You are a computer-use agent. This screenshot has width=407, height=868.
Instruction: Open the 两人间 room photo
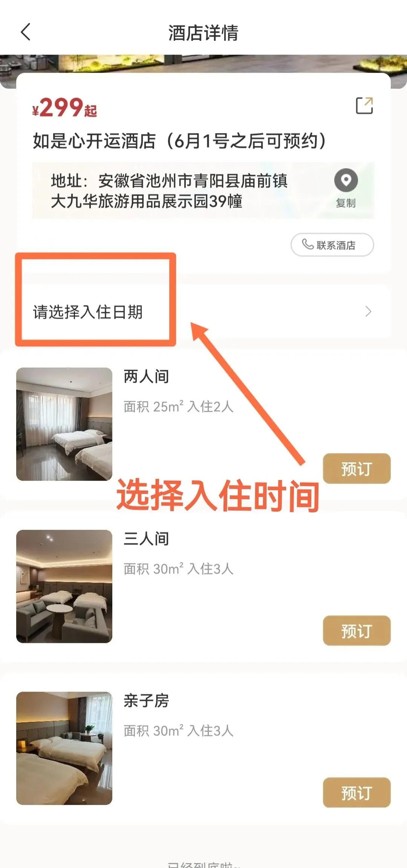tap(64, 424)
